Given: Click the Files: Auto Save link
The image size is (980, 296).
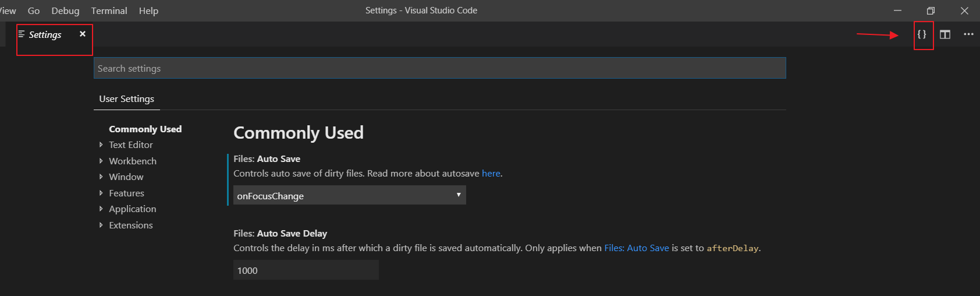Looking at the screenshot, I should tap(636, 248).
